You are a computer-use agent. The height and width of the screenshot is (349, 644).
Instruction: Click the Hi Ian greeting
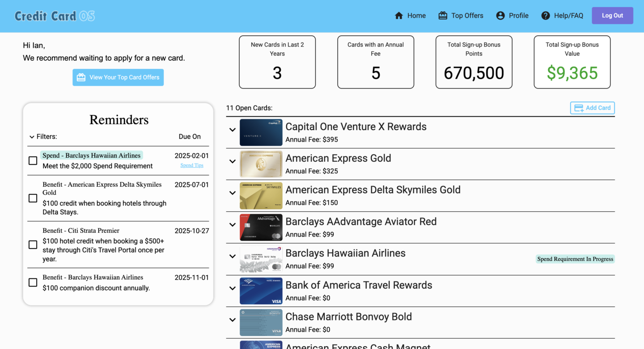pos(34,46)
